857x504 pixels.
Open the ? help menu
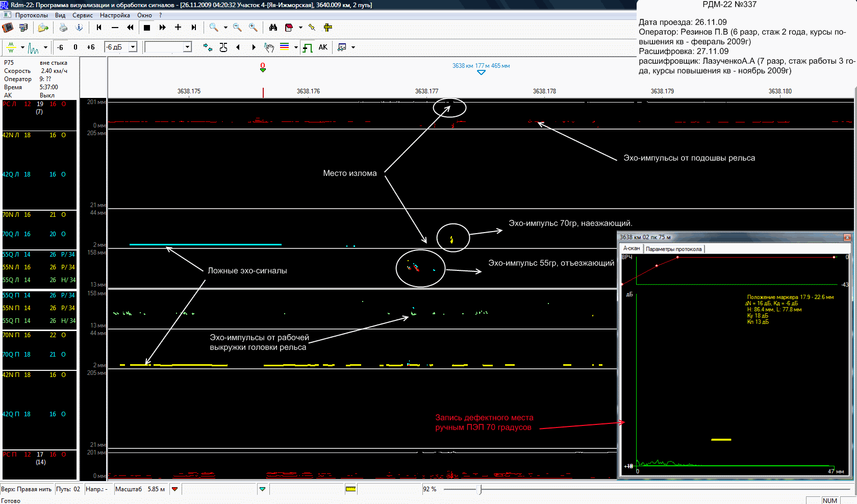pos(161,15)
